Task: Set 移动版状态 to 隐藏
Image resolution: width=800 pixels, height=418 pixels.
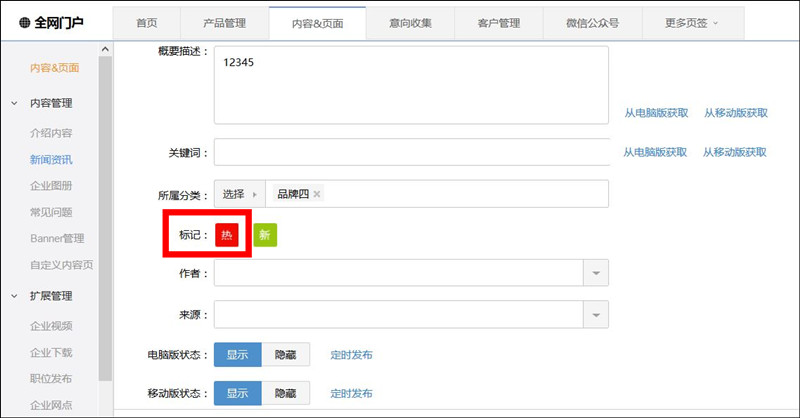Action: [285, 393]
